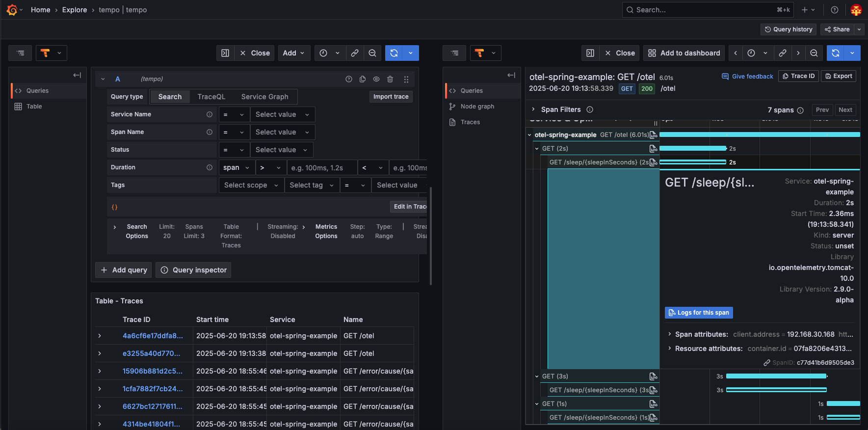Zoom out time range in left pane
Image resolution: width=868 pixels, height=430 pixels.
point(372,53)
